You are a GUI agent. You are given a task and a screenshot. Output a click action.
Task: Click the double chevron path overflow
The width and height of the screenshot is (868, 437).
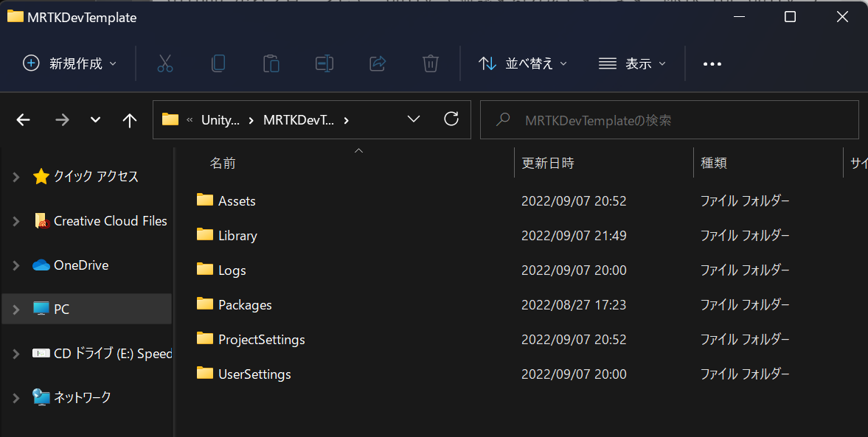pyautogui.click(x=190, y=120)
